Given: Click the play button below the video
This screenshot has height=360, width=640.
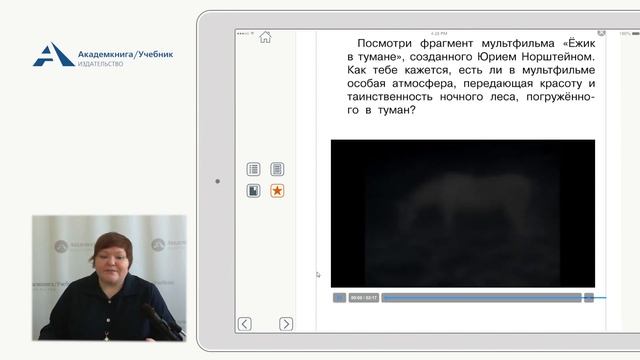Looking at the screenshot, I should [339, 298].
